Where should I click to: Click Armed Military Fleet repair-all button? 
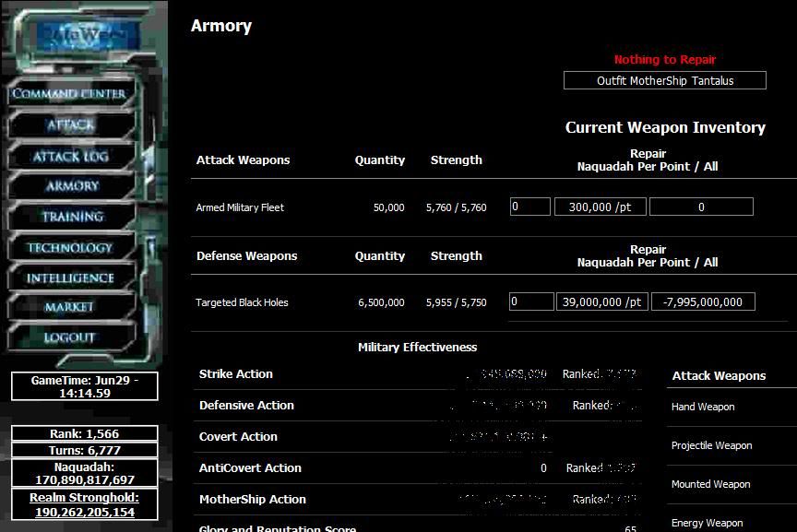(x=701, y=207)
